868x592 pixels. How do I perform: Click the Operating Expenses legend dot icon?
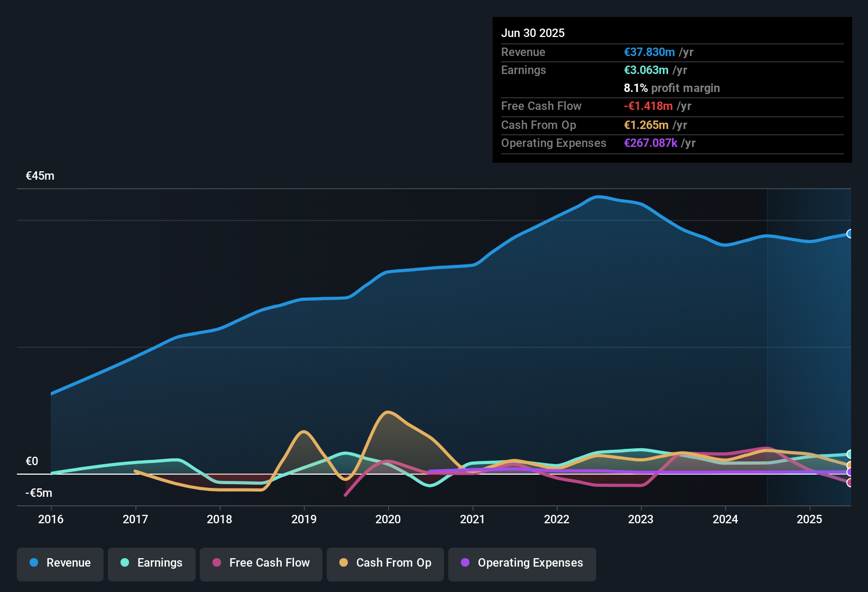pos(464,563)
